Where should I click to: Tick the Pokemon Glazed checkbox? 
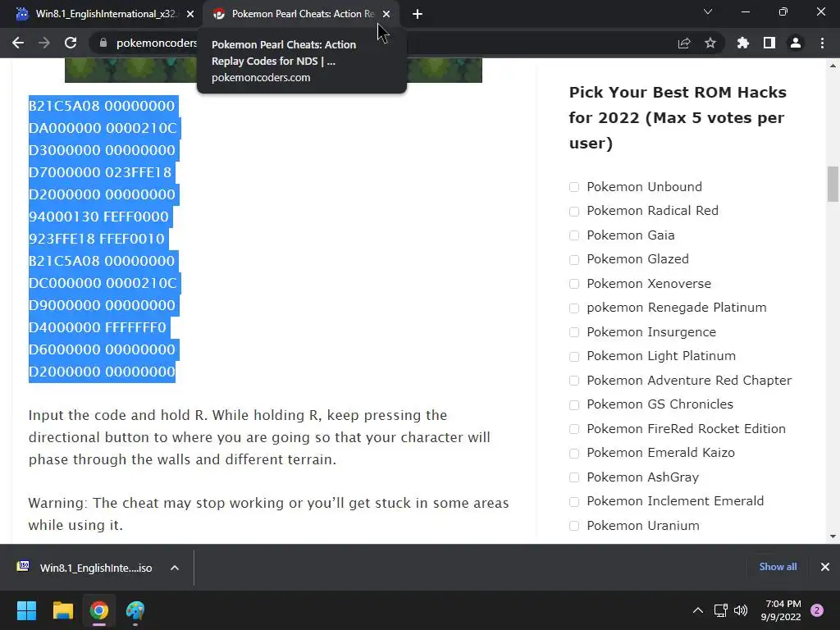[x=574, y=260]
